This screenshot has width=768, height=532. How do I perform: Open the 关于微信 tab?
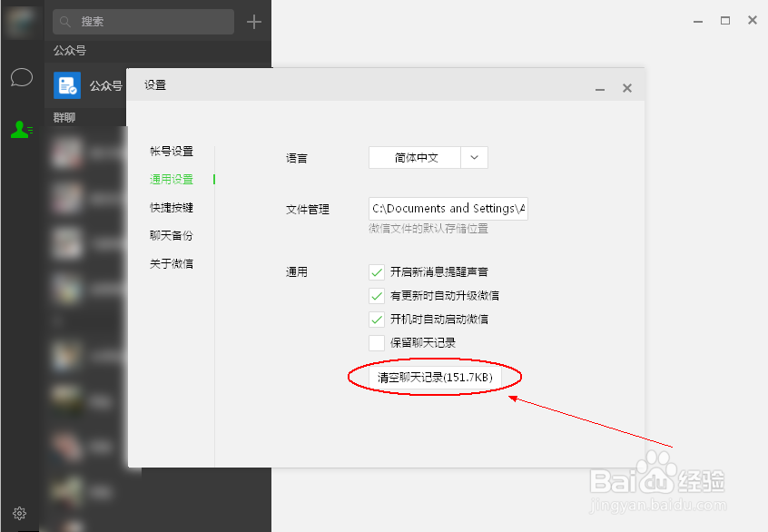pyautogui.click(x=172, y=263)
